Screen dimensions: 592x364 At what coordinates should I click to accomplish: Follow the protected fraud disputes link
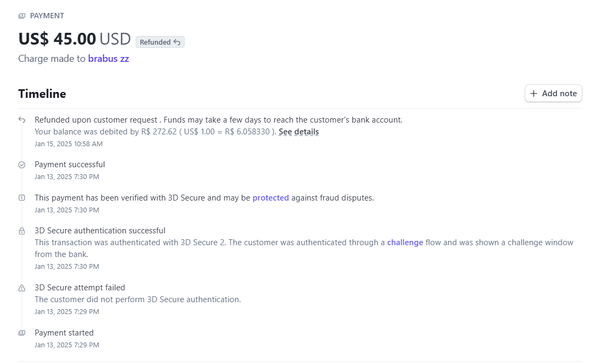pyautogui.click(x=271, y=198)
